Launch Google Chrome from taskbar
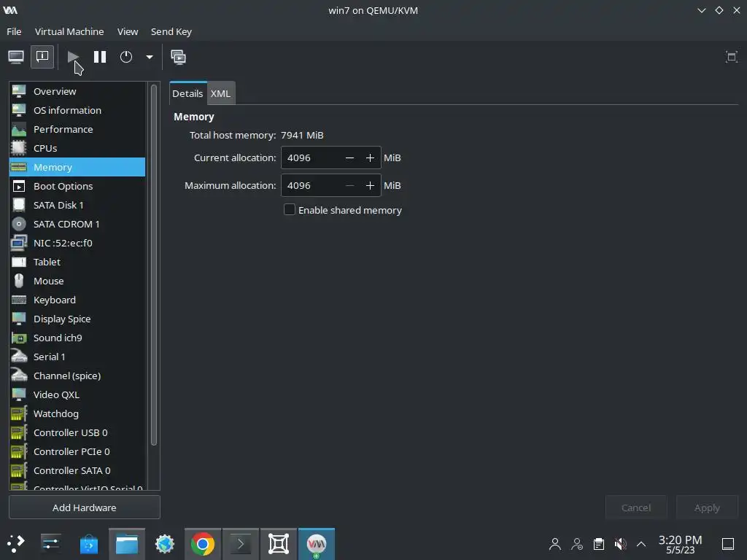The height and width of the screenshot is (560, 747). coord(203,544)
